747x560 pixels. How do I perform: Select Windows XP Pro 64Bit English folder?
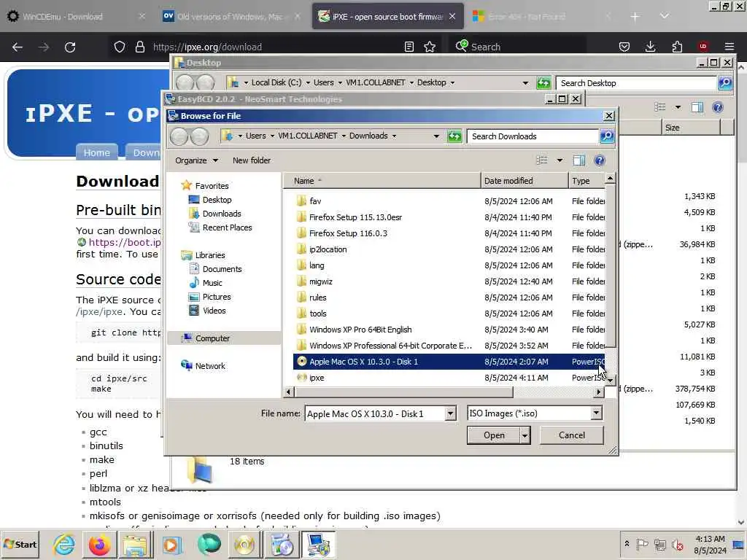pyautogui.click(x=449, y=330)
